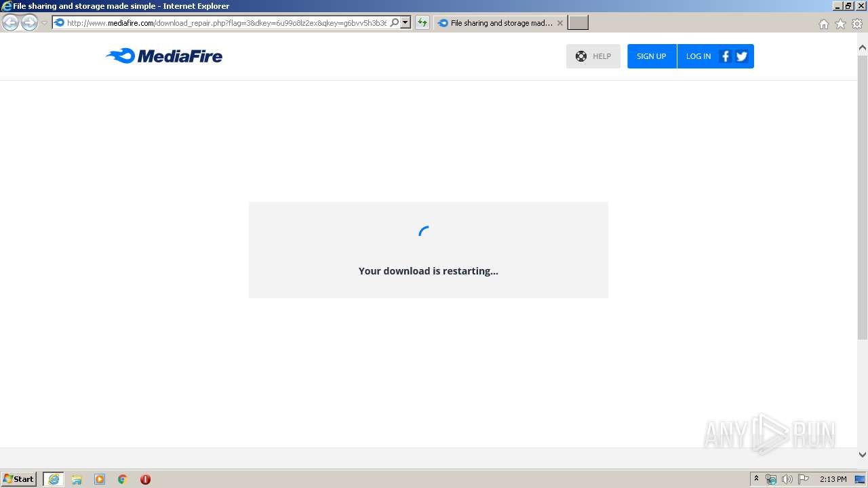868x488 pixels.
Task: Click the volume speaker tray icon
Action: pos(787,479)
